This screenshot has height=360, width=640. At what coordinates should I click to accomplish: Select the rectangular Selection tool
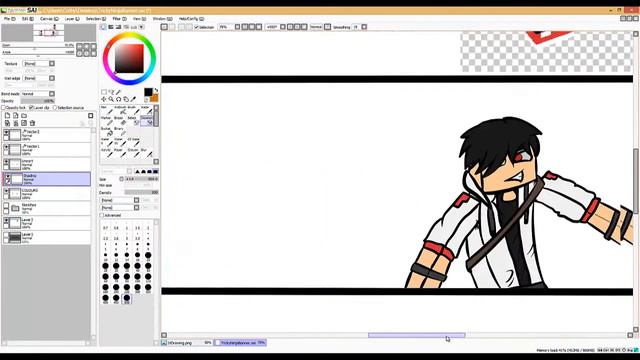(104, 92)
